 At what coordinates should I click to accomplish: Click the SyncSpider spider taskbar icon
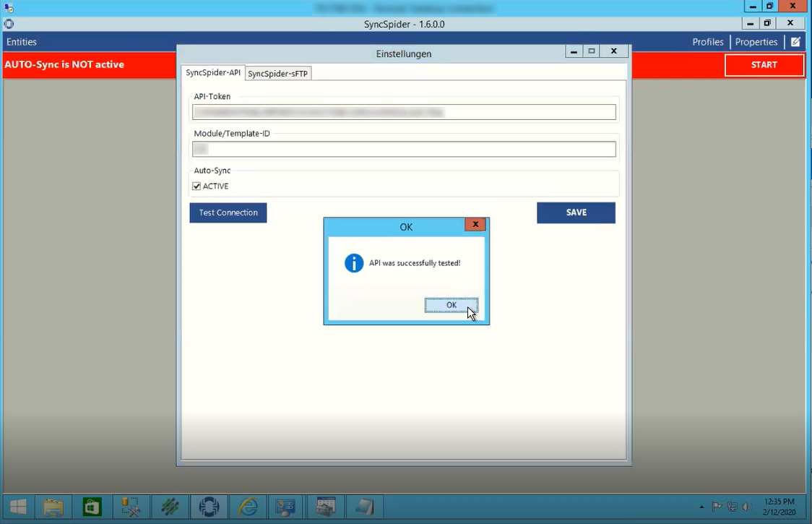(x=209, y=507)
